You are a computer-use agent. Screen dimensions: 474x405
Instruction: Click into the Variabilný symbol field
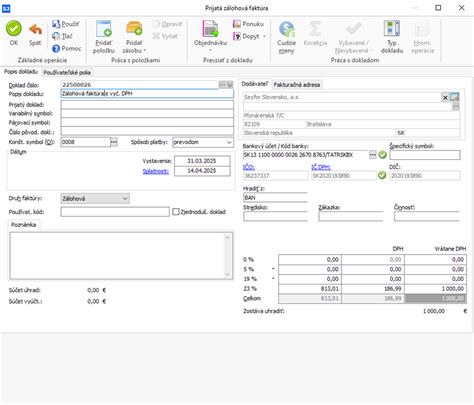(x=147, y=113)
